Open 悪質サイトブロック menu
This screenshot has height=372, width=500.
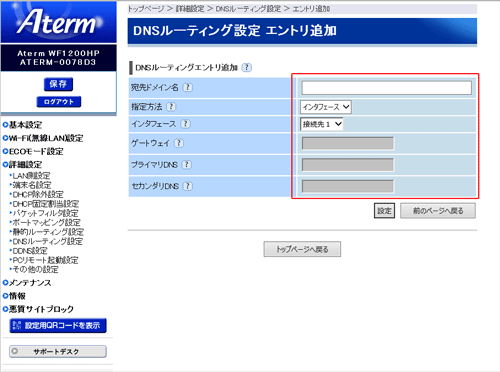[38, 309]
